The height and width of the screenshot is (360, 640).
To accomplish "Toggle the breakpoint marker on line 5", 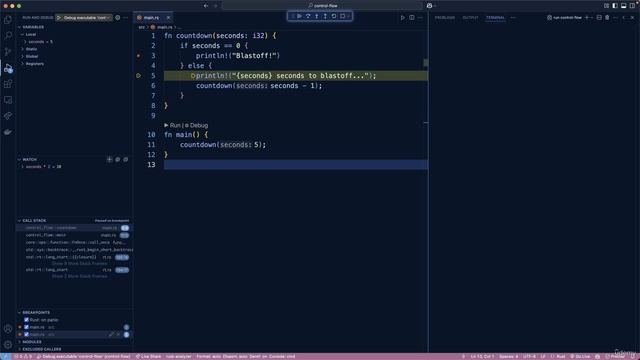I will (138, 76).
